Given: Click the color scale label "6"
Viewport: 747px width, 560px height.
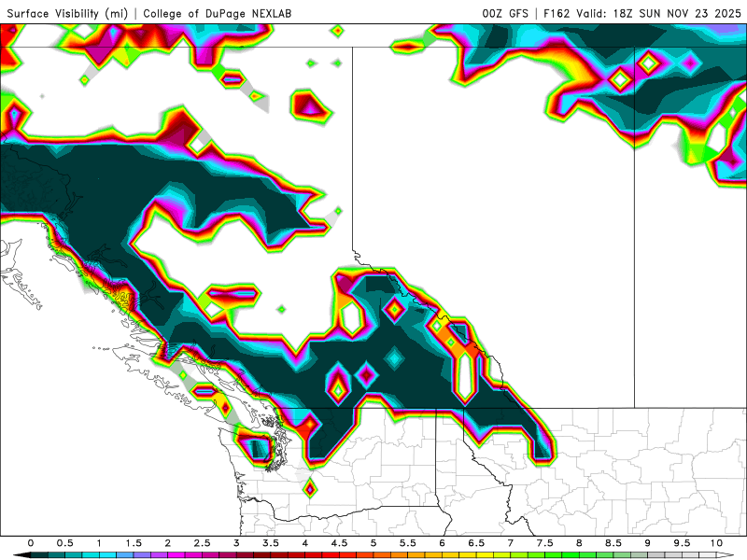Looking at the screenshot, I should (442, 543).
